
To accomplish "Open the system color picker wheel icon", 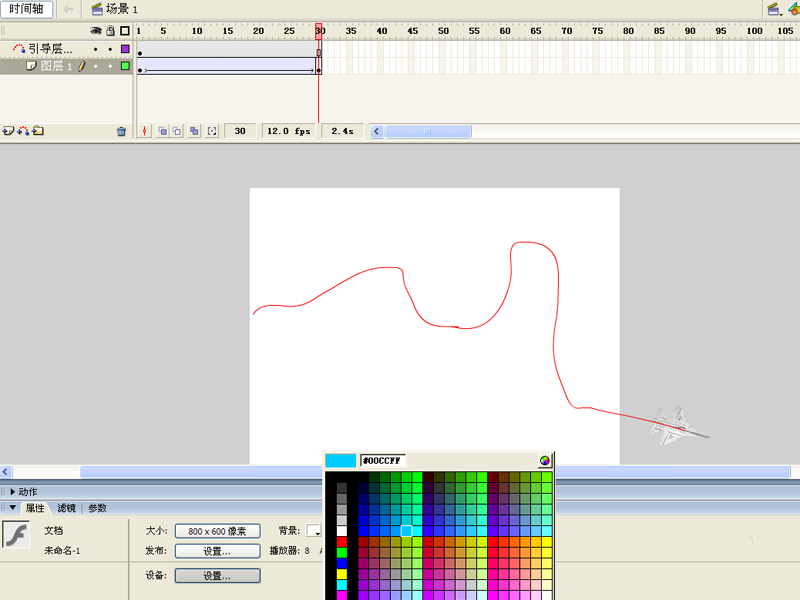I will coord(545,461).
